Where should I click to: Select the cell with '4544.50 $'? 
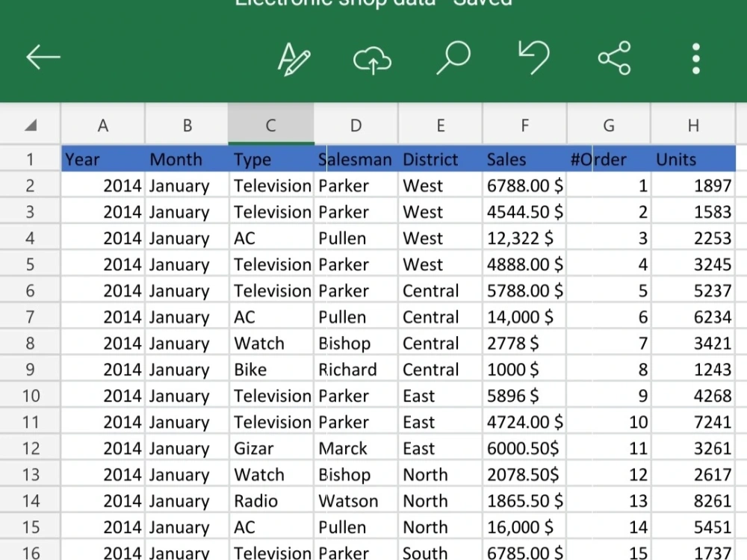[524, 211]
